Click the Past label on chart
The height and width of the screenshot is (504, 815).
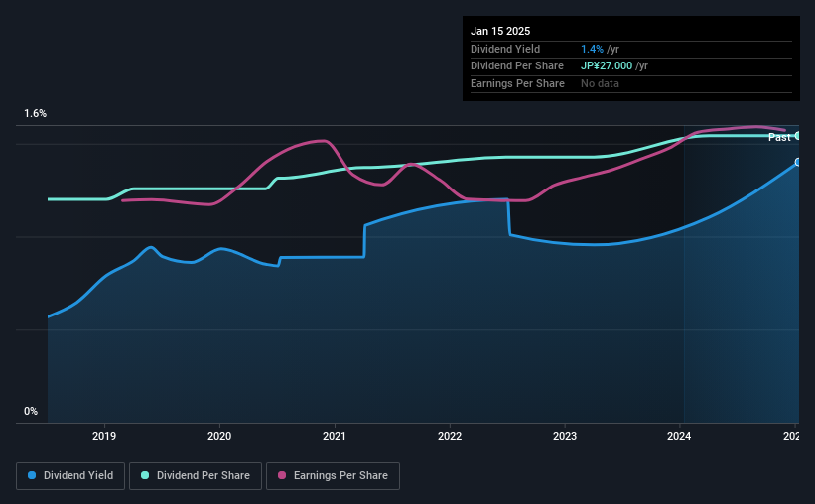coord(779,137)
